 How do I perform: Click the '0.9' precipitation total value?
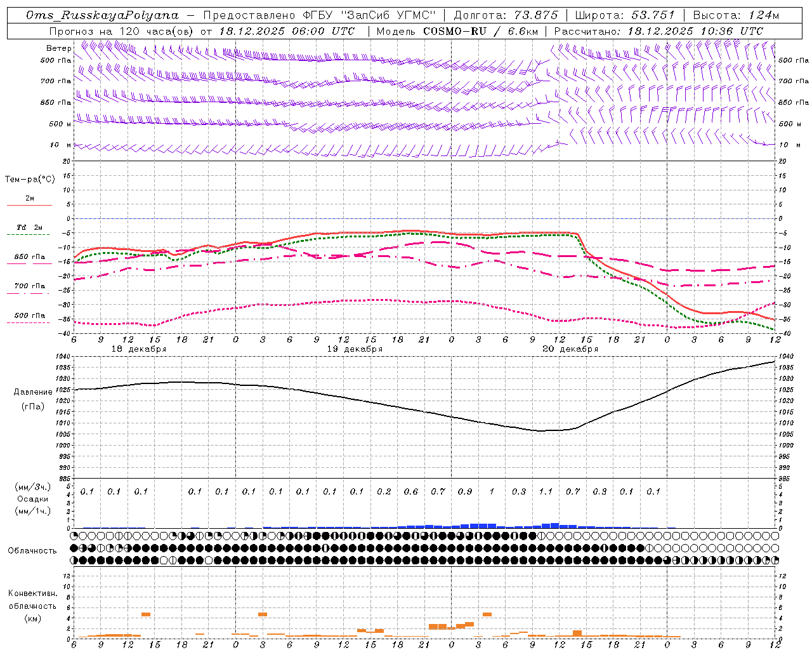[465, 491]
